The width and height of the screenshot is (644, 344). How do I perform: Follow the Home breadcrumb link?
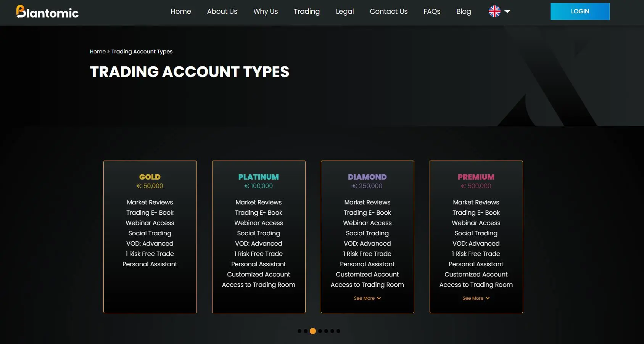tap(98, 51)
